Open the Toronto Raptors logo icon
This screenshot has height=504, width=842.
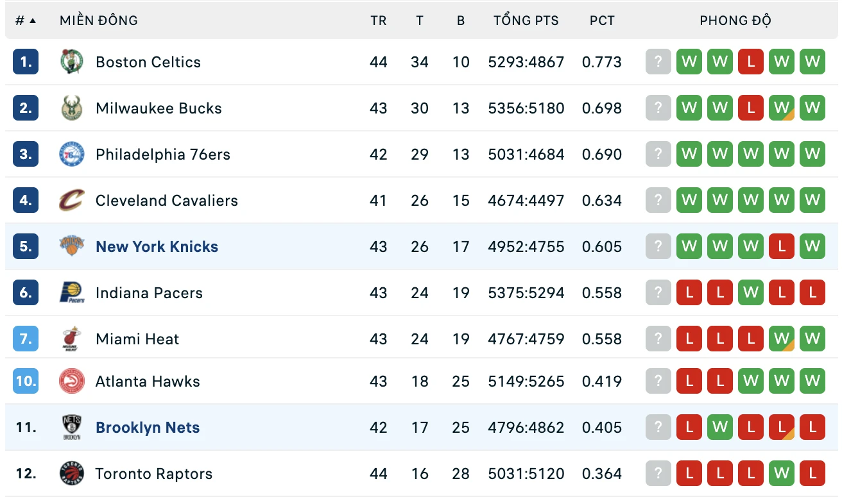tap(72, 474)
